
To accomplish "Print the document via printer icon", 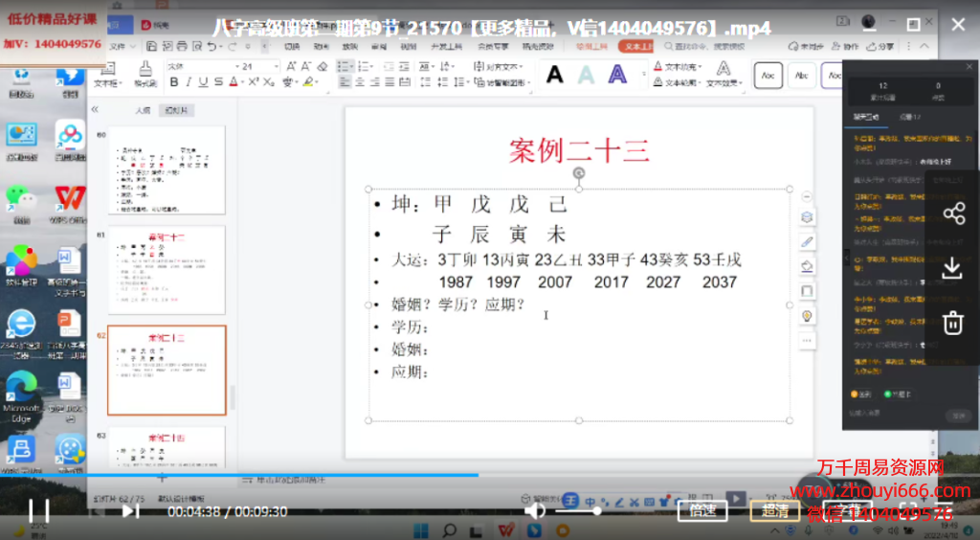I will click(182, 46).
